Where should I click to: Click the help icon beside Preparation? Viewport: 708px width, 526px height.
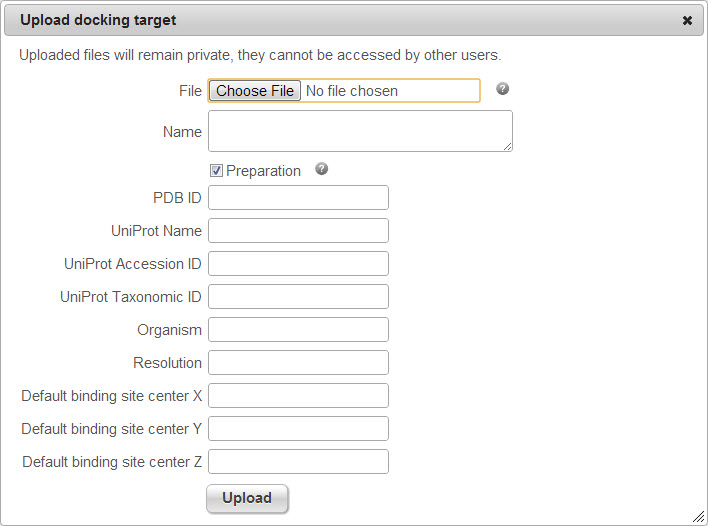click(322, 169)
